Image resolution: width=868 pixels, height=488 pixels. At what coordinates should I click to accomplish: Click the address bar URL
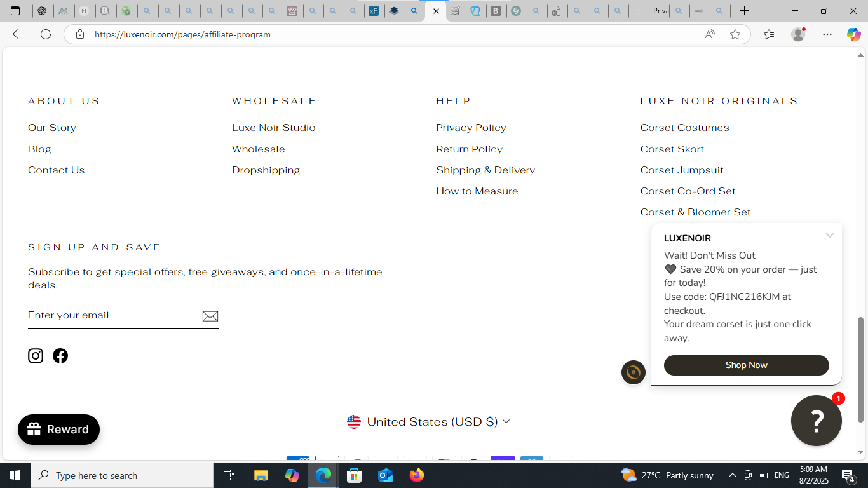click(x=183, y=34)
